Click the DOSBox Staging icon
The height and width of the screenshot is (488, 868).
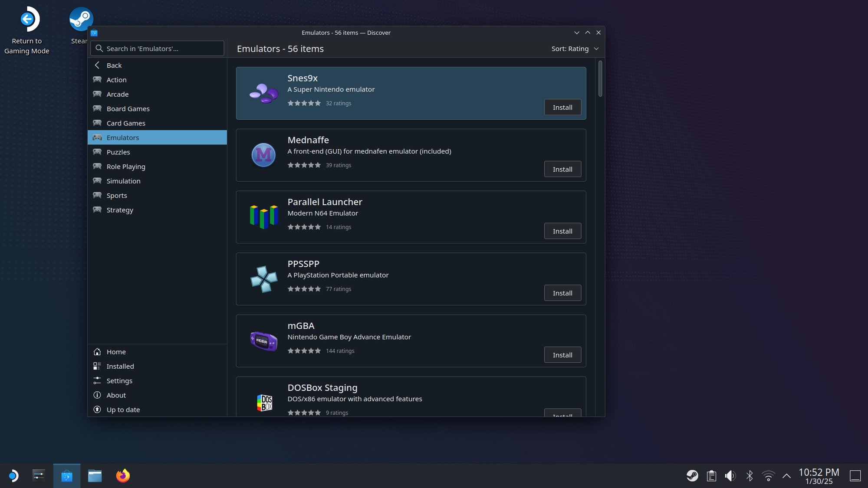point(264,402)
